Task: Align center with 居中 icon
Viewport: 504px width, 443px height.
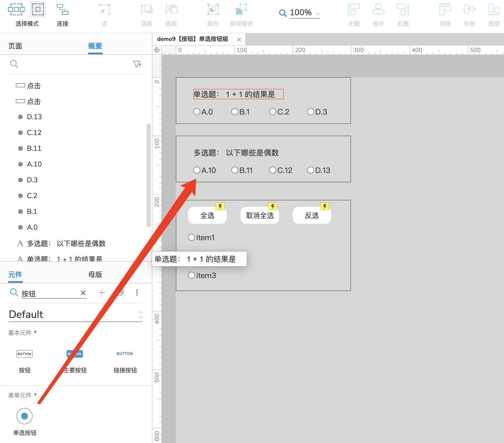Action: 378,9
